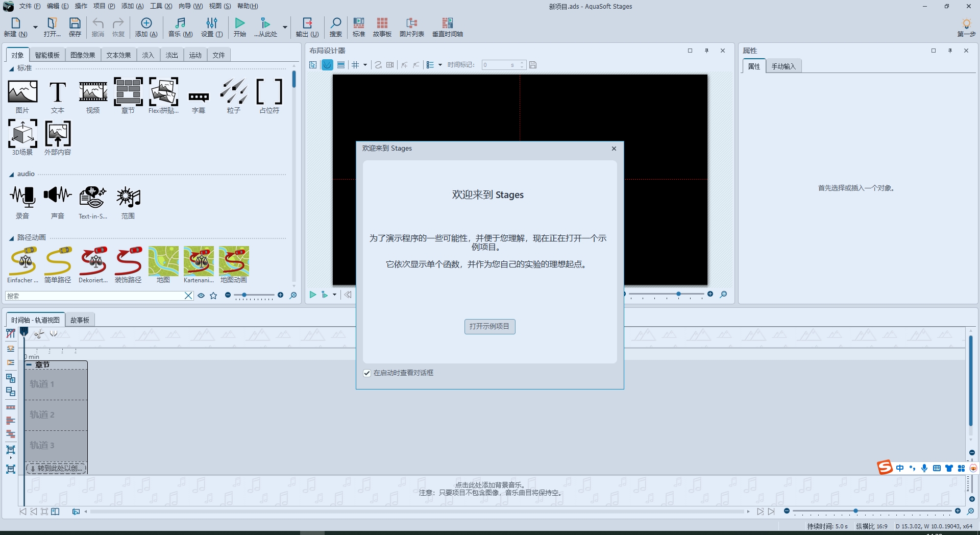The width and height of the screenshot is (980, 535).
Task: Open 搜索 search from the toolbar
Action: coord(335,27)
